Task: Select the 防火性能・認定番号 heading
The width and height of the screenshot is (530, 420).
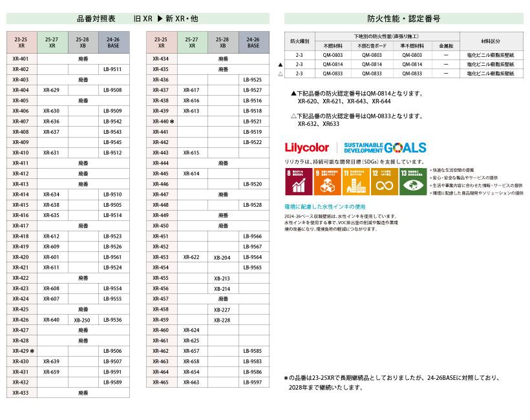Action: click(404, 19)
